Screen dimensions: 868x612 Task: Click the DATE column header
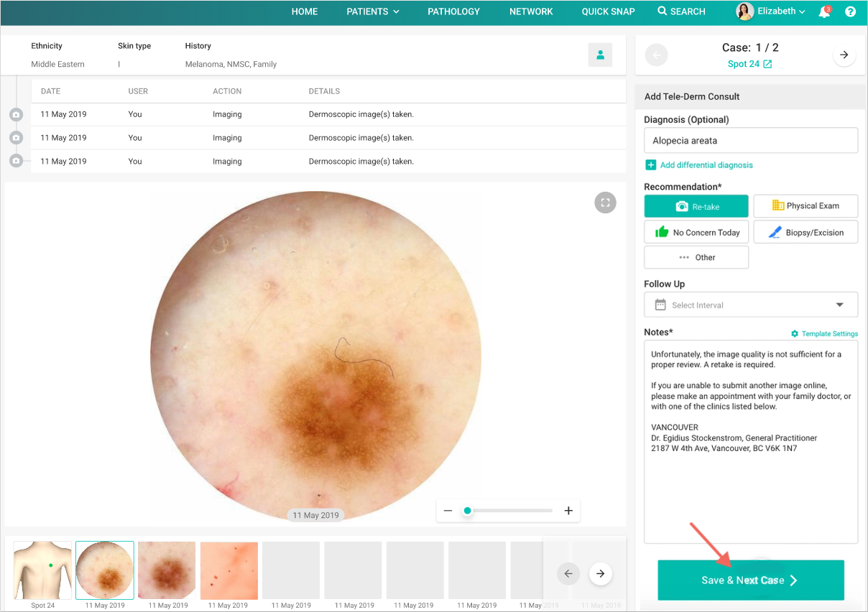pyautogui.click(x=50, y=91)
